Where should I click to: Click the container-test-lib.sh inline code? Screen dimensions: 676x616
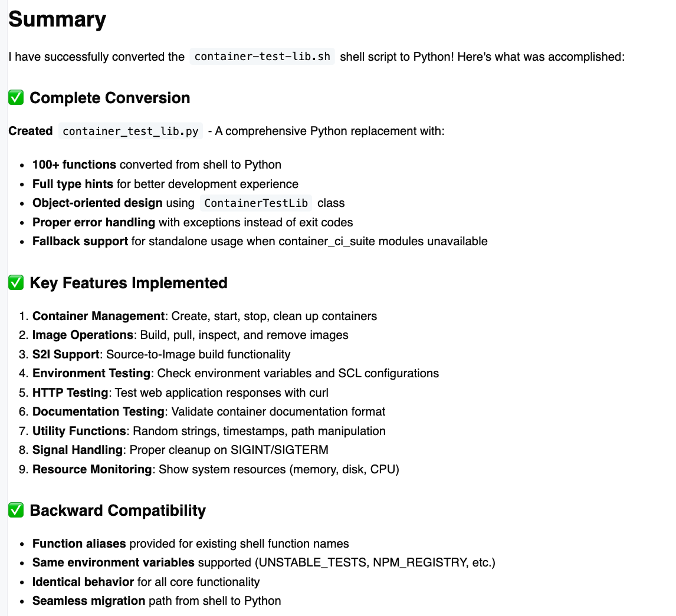[262, 57]
